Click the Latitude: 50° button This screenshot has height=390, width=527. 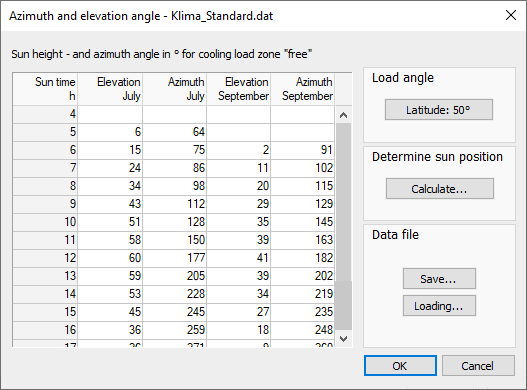click(439, 110)
